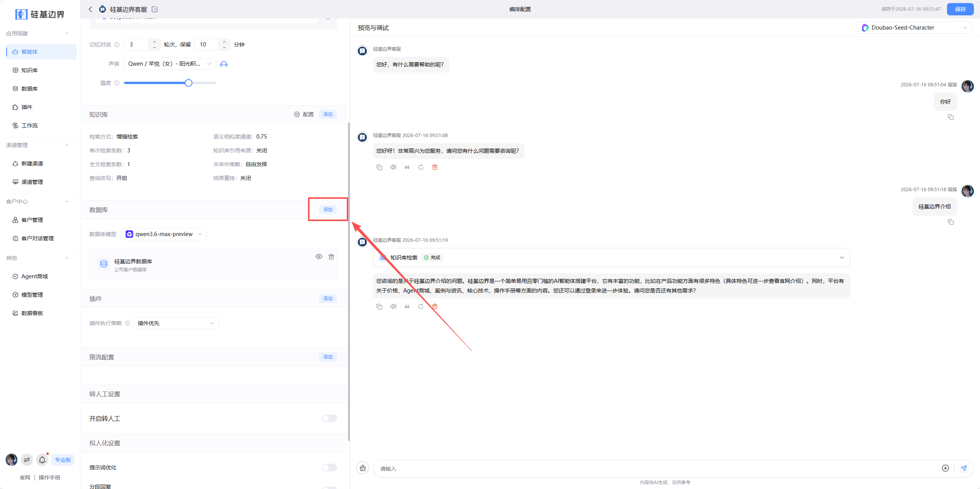The width and height of the screenshot is (980, 489).
Task: Open the 声音 voice selection dropdown
Action: pos(170,64)
